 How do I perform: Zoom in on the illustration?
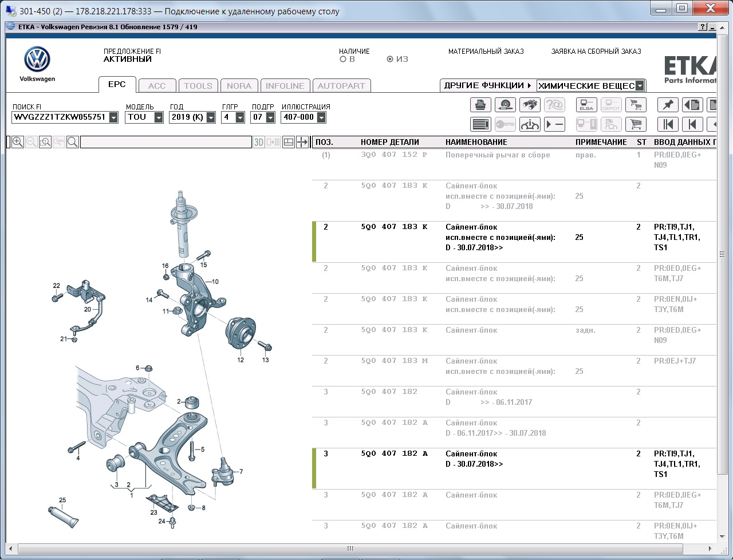[x=18, y=142]
